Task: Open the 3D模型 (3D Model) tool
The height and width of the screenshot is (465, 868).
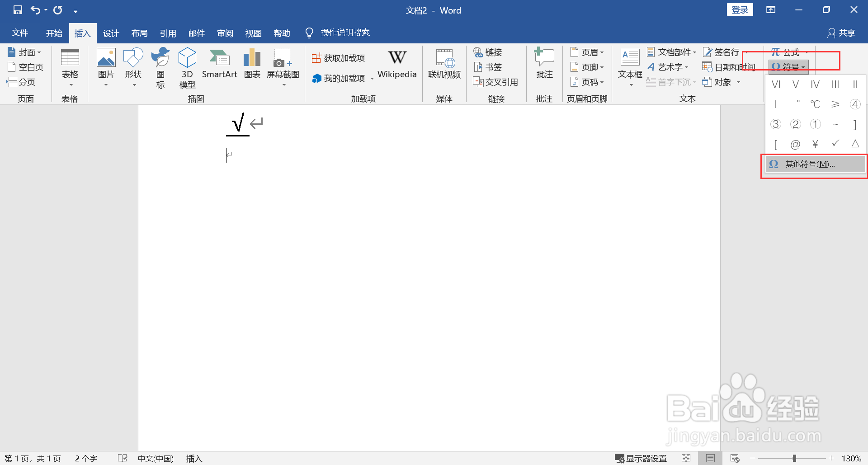Action: [x=187, y=68]
